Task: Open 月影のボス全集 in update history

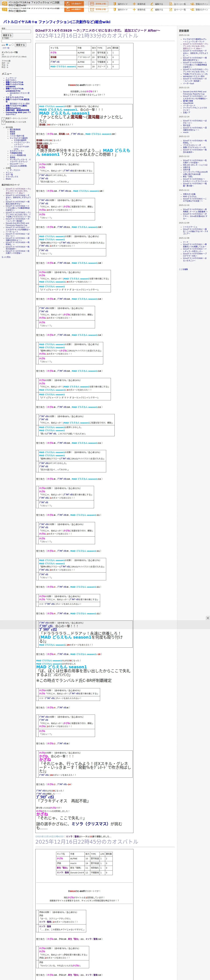Action: 189,194
